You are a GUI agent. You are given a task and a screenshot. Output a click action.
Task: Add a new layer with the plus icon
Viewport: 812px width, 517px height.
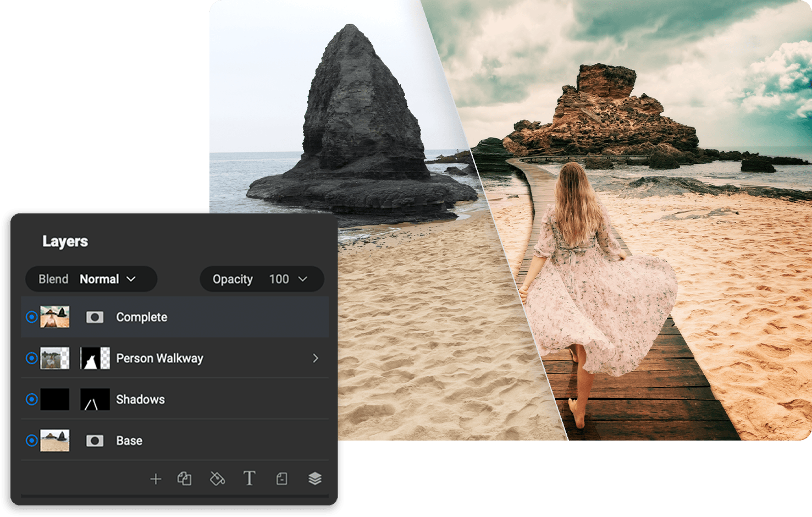click(156, 479)
